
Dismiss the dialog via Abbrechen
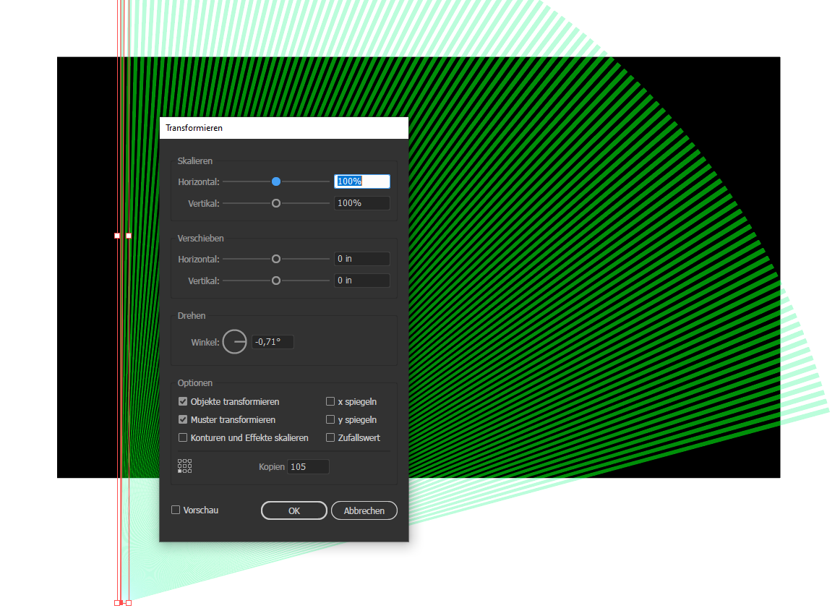point(364,510)
